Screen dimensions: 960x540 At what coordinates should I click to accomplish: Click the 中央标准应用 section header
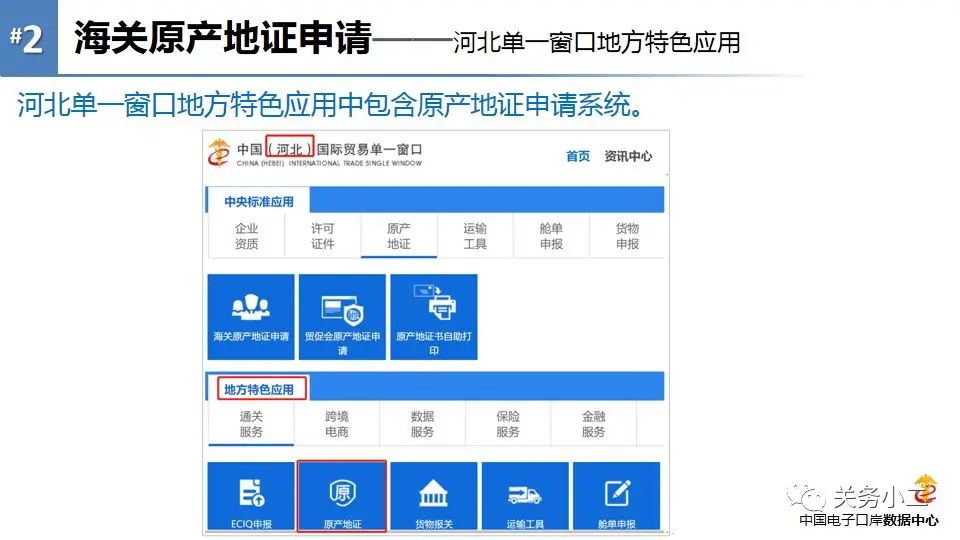(x=258, y=201)
